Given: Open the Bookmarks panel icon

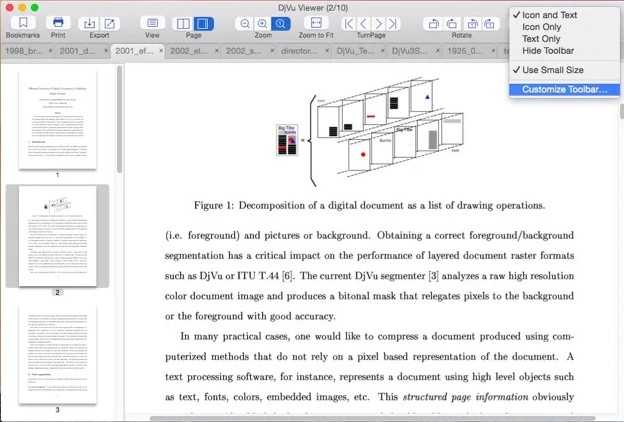Looking at the screenshot, I should click(23, 23).
